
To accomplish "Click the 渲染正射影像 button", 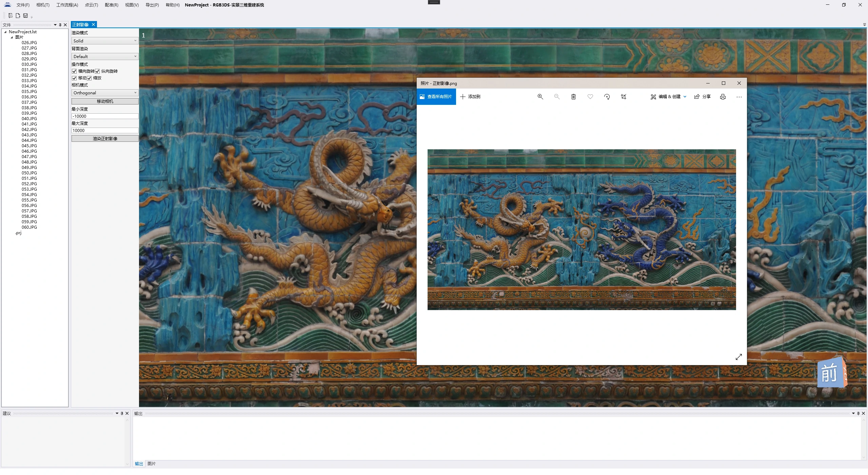I will [x=105, y=138].
